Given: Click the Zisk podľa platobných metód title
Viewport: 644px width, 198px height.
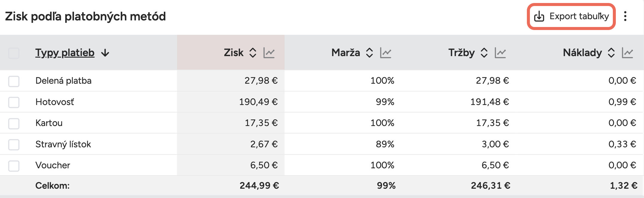Looking at the screenshot, I should 85,17.
